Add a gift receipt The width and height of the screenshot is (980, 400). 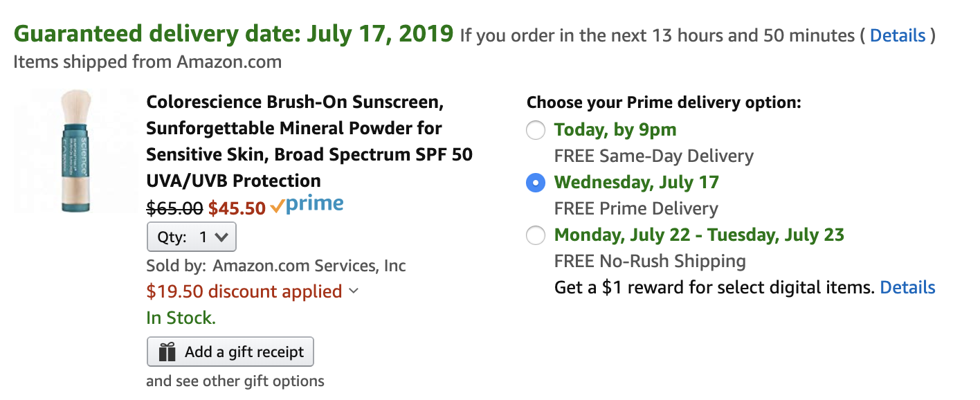pos(230,352)
